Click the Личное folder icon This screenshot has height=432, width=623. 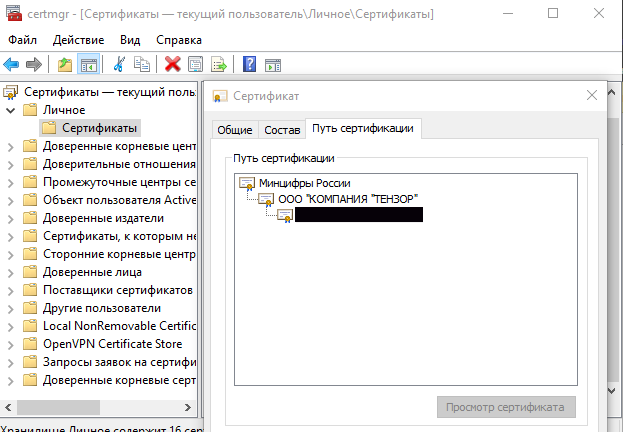click(x=30, y=110)
